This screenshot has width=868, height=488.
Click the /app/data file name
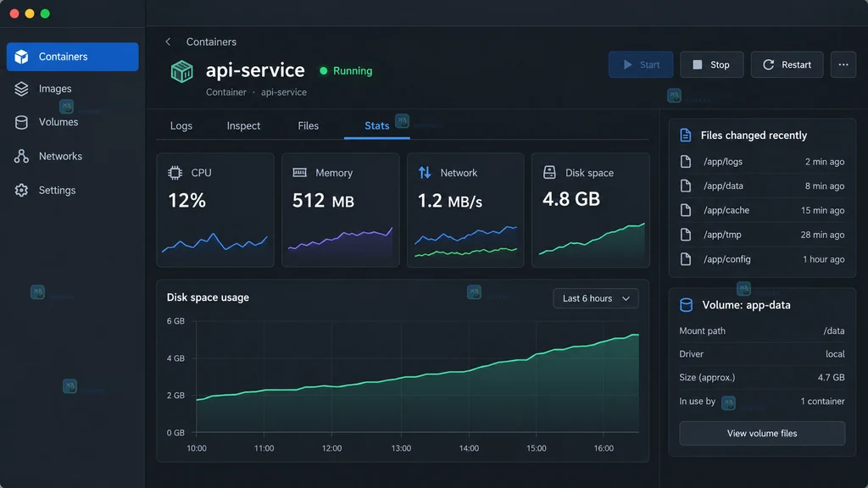click(x=723, y=186)
